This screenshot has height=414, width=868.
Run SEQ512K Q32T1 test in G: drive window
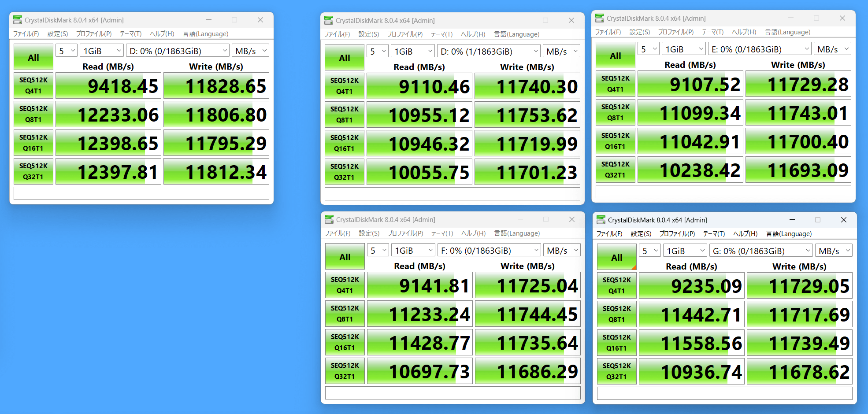click(x=617, y=371)
